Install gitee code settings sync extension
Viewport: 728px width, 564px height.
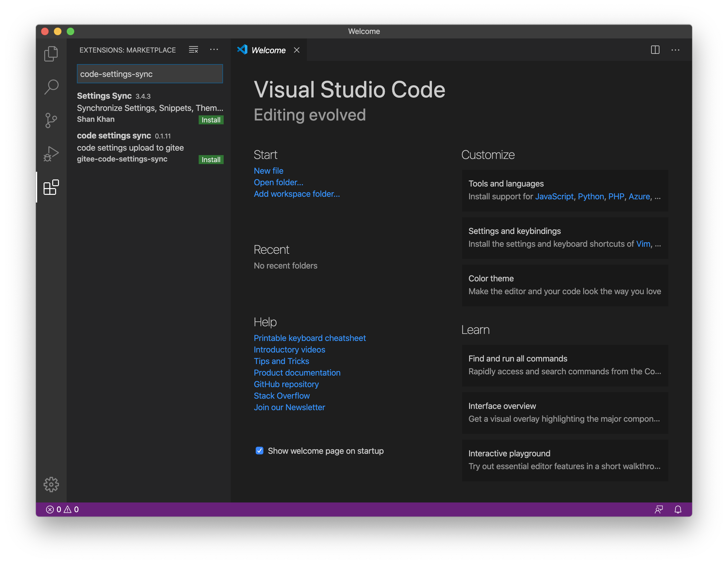[x=211, y=160]
